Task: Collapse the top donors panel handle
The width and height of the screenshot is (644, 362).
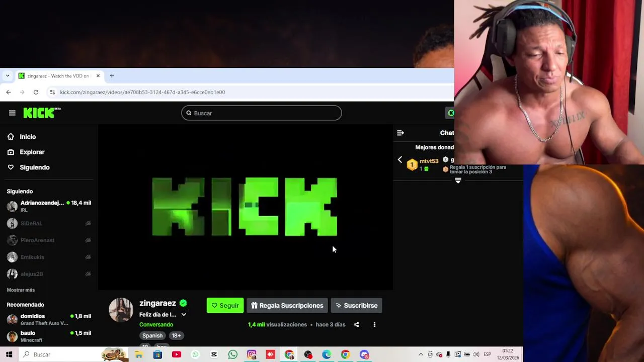Action: pos(458,180)
